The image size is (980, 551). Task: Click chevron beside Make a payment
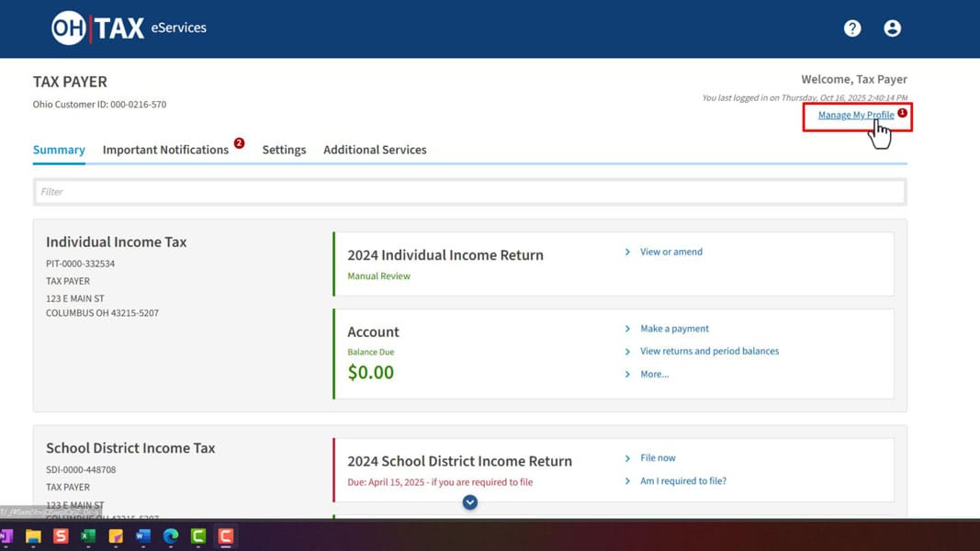point(627,329)
